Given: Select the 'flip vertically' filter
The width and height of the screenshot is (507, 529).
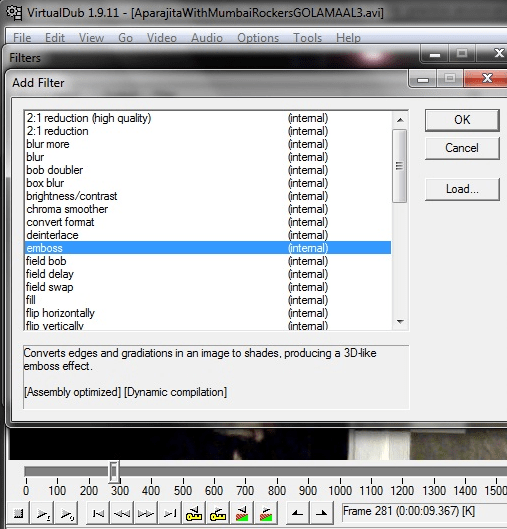Looking at the screenshot, I should [208, 325].
